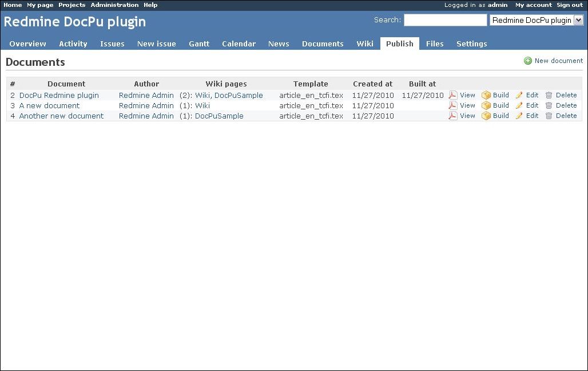
Task: Open DocPuSample wiki page in row 4
Action: [220, 116]
